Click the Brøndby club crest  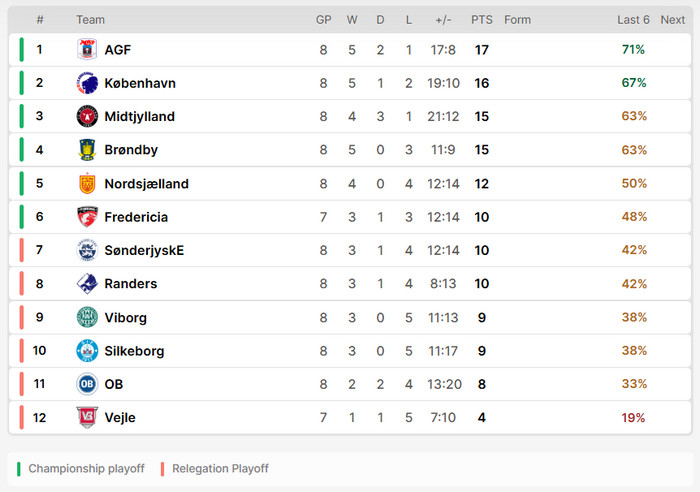[x=87, y=150]
